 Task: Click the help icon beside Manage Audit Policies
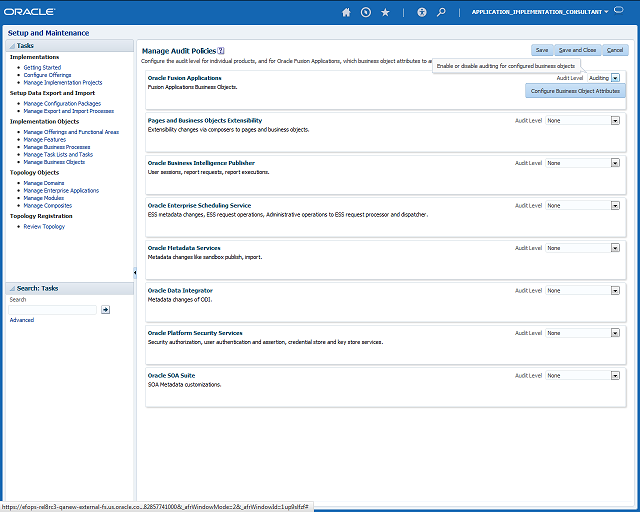221,51
